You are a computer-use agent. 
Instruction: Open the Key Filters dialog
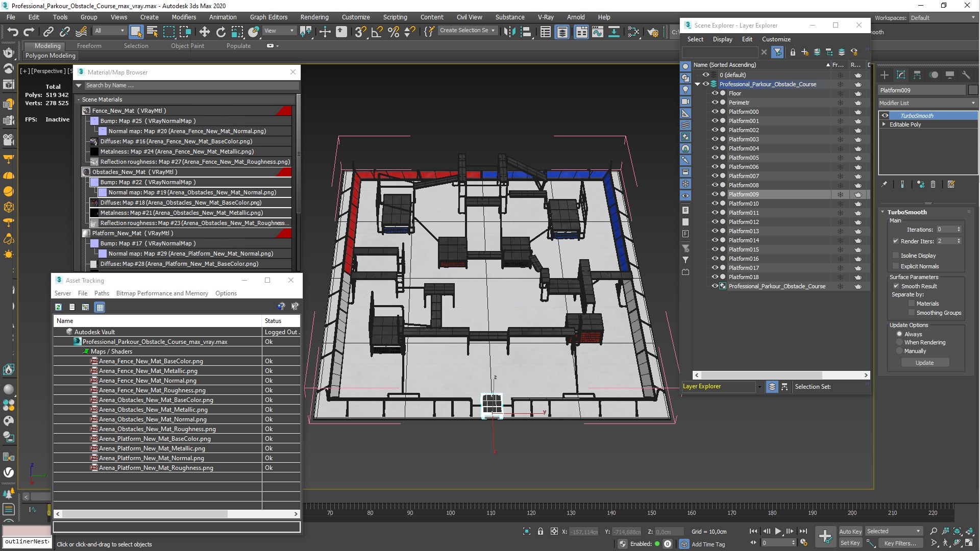(x=900, y=543)
